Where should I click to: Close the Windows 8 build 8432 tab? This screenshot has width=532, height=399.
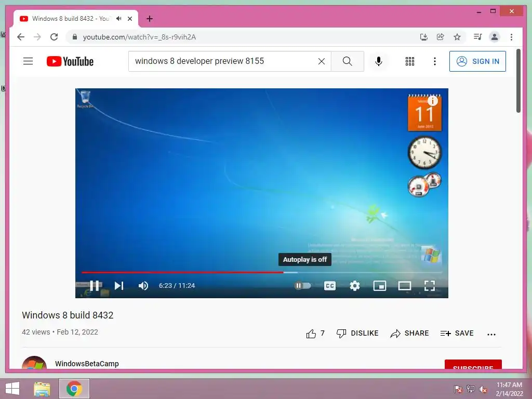click(129, 19)
